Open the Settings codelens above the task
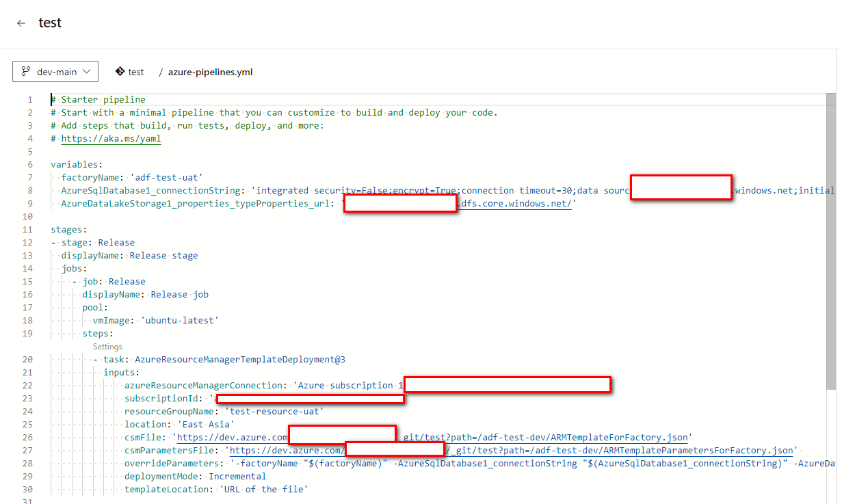Screen dimensions: 842x504 click(107, 347)
